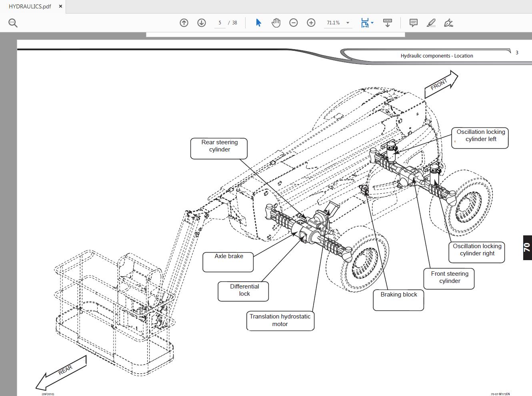
Task: Zoom out with the minus button
Action: [x=293, y=23]
